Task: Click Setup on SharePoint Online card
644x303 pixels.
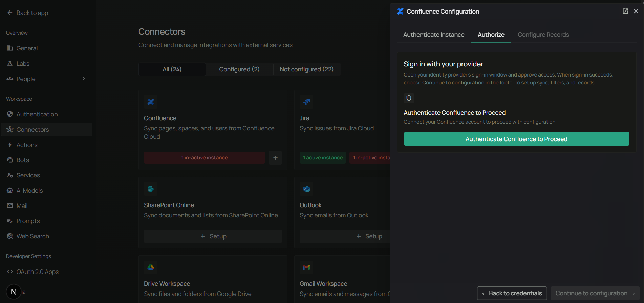Action: [213, 236]
